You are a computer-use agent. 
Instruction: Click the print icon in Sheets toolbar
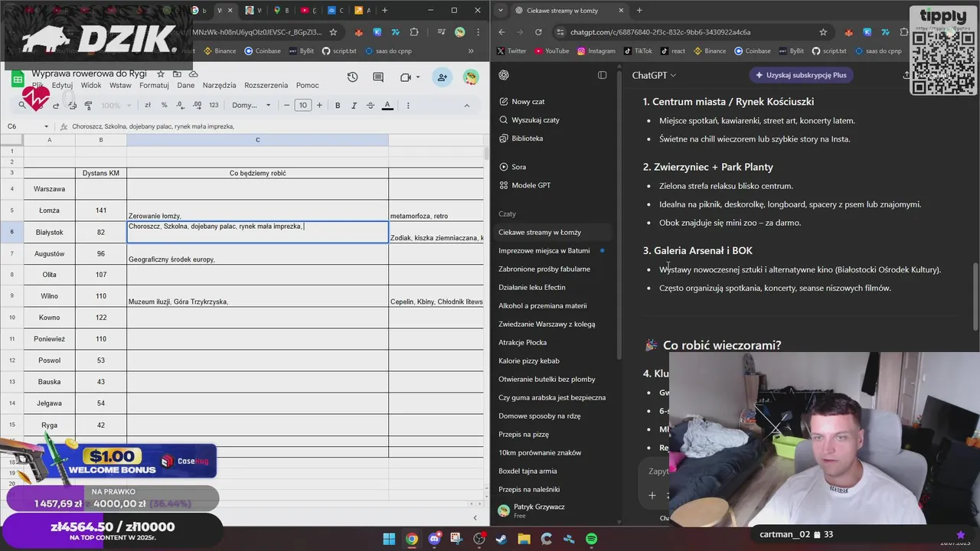click(72, 106)
